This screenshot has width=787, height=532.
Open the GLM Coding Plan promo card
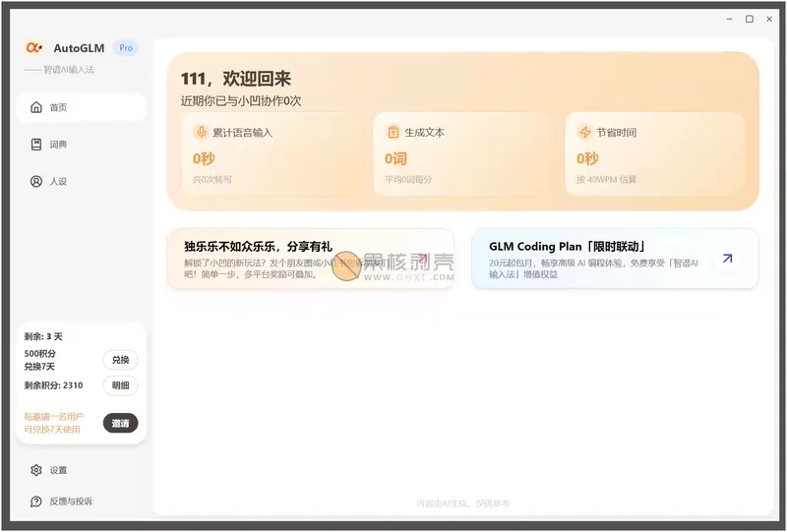point(616,259)
